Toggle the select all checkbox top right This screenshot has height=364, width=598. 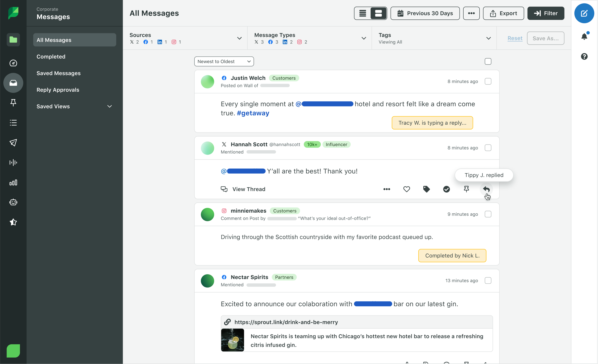point(488,61)
